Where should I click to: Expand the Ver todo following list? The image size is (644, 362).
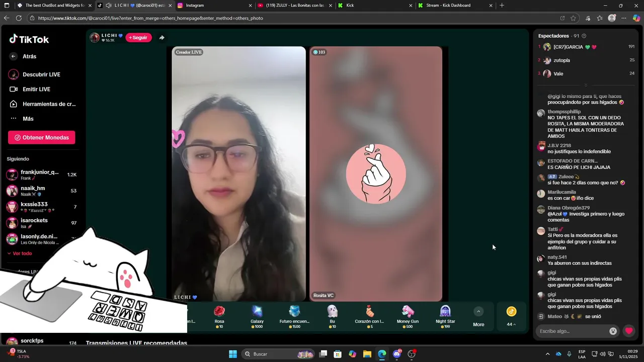click(x=19, y=253)
